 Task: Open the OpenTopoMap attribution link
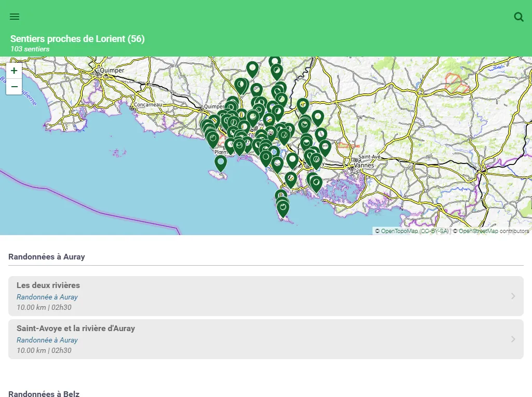point(399,231)
